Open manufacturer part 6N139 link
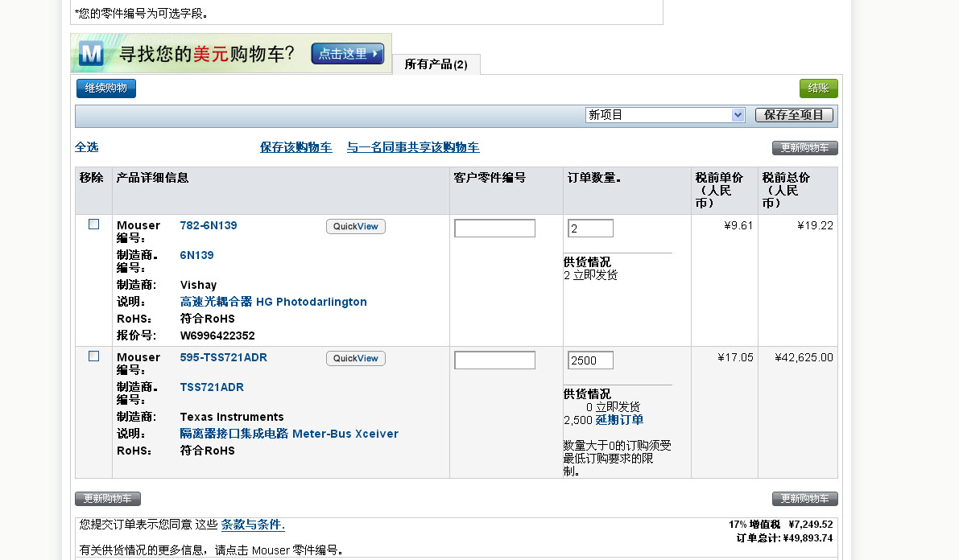Viewport: 959px width, 560px height. 197,256
